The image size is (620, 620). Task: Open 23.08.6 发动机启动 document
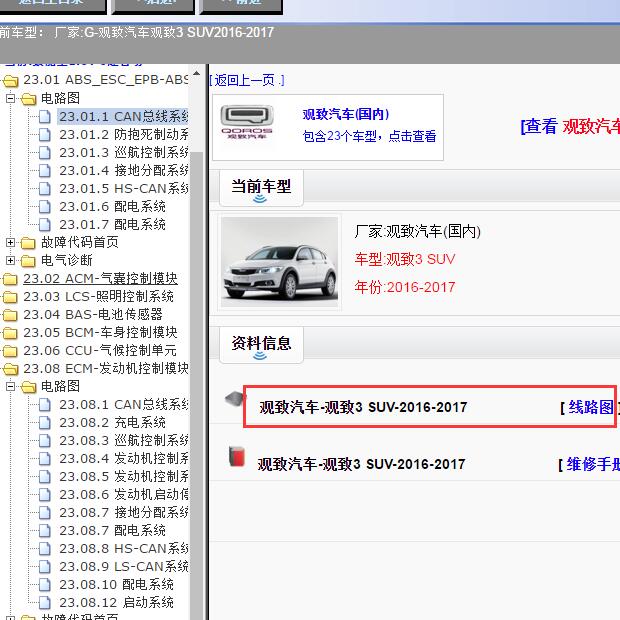point(123,495)
